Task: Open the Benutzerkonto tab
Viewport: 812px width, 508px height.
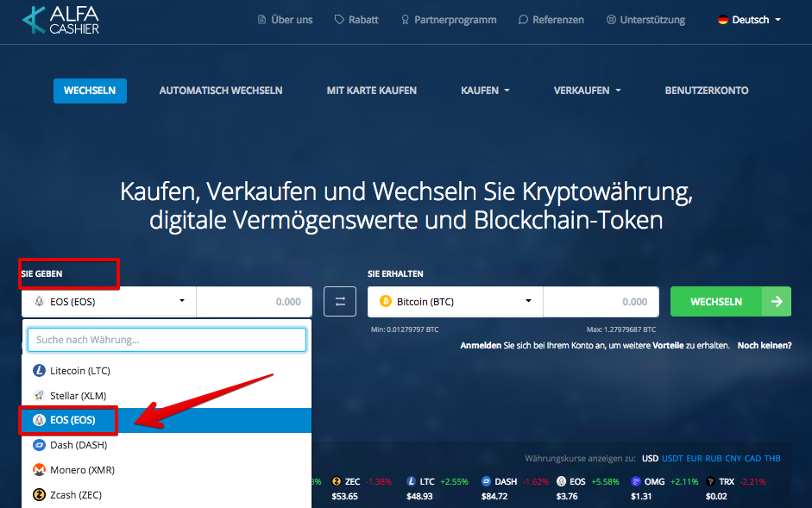Action: (707, 91)
